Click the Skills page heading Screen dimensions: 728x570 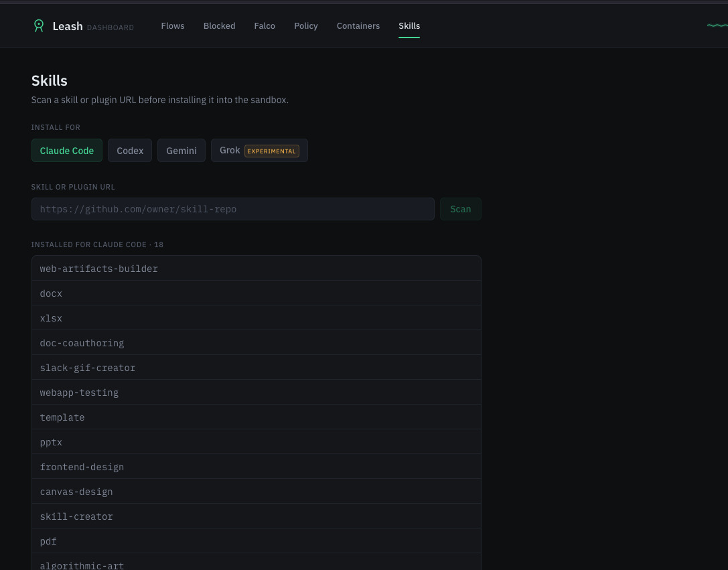click(x=49, y=81)
